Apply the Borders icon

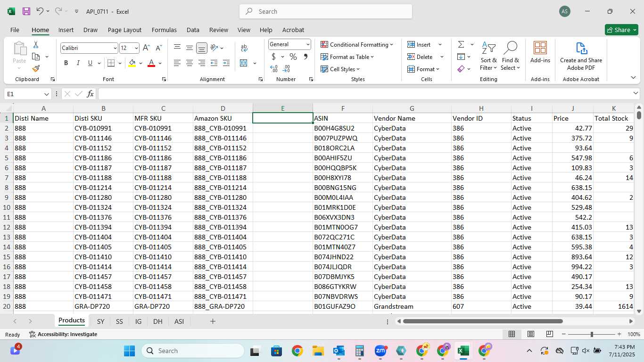click(x=111, y=63)
